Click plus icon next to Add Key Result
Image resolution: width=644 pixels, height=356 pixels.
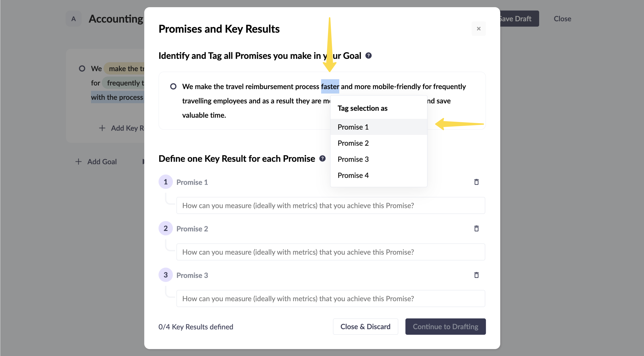tap(102, 128)
